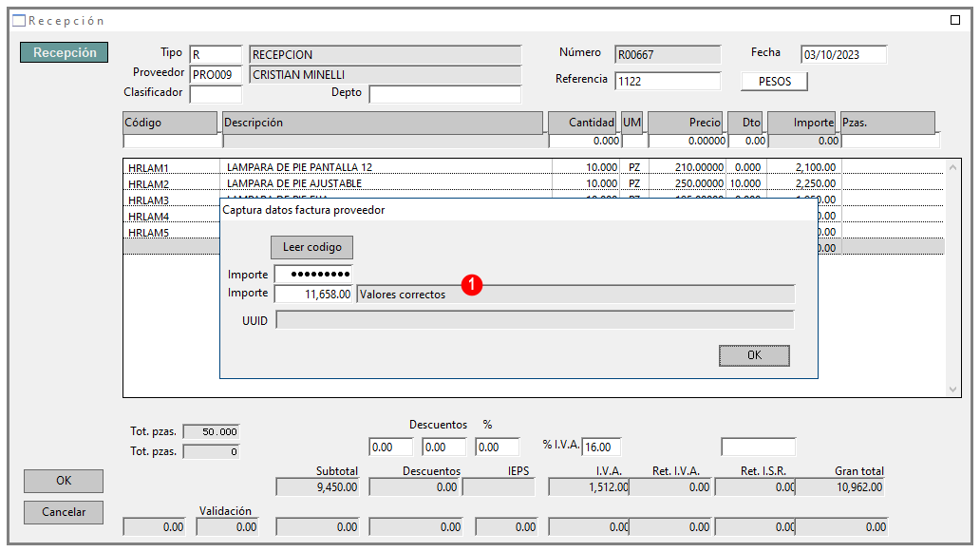Click the Código column header

(x=170, y=123)
